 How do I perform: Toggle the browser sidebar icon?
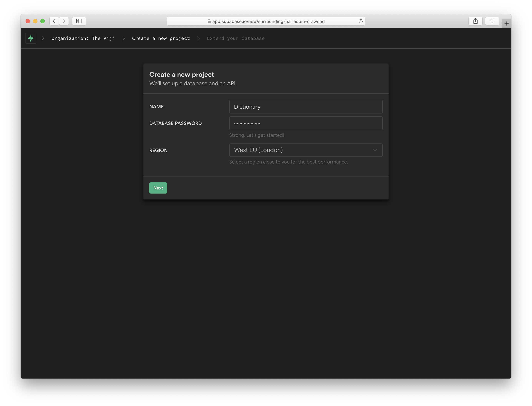pyautogui.click(x=79, y=21)
